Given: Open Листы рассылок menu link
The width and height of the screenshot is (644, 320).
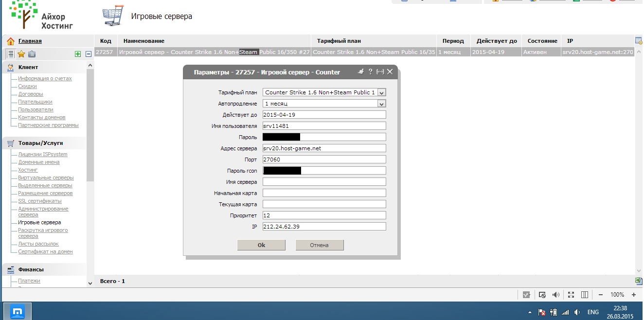Looking at the screenshot, I should (38, 244).
